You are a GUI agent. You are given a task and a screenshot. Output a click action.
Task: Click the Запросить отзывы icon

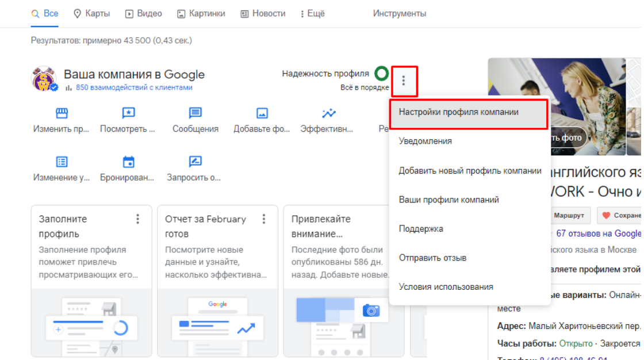(195, 162)
